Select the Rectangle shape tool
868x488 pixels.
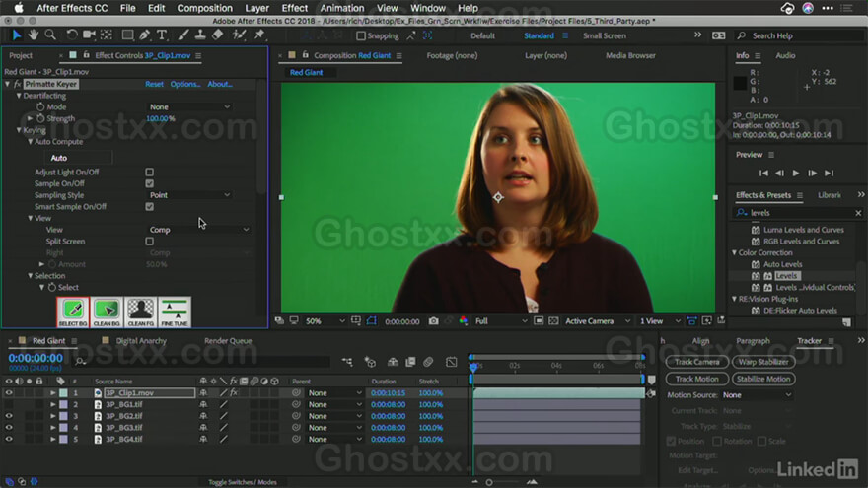click(x=127, y=35)
